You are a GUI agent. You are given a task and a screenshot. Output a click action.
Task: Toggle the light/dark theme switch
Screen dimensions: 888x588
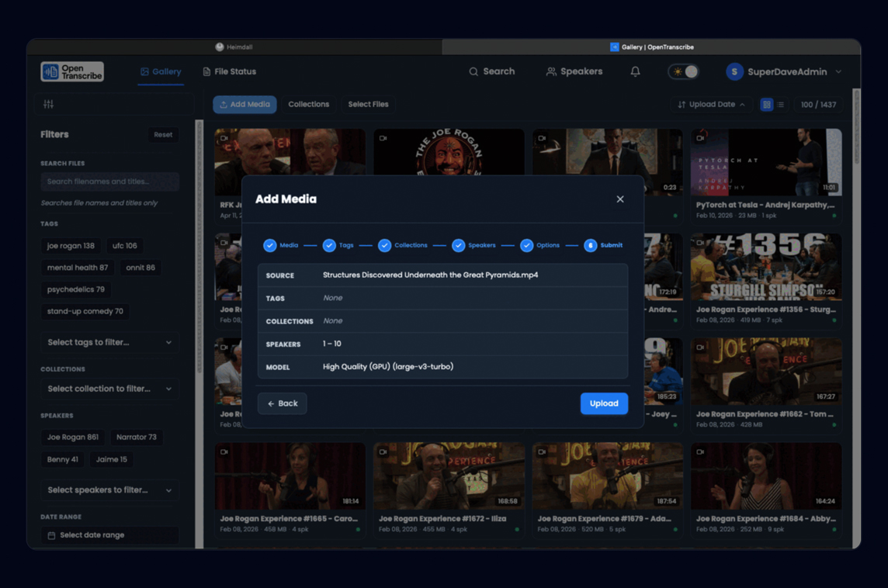pyautogui.click(x=683, y=71)
